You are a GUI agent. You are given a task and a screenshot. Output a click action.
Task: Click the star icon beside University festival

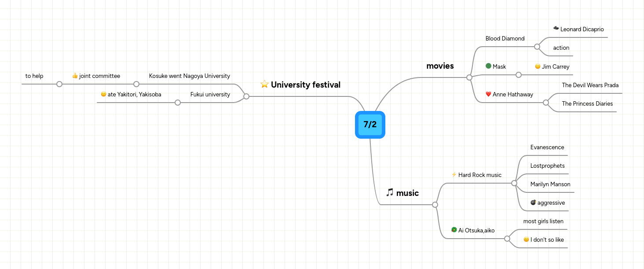264,84
